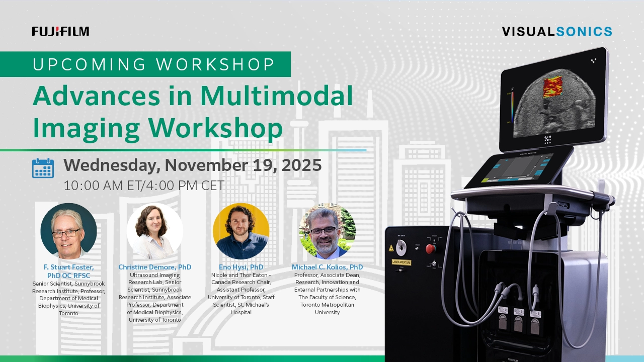Select the Michael C. Kolios, PhD name text

click(x=328, y=267)
